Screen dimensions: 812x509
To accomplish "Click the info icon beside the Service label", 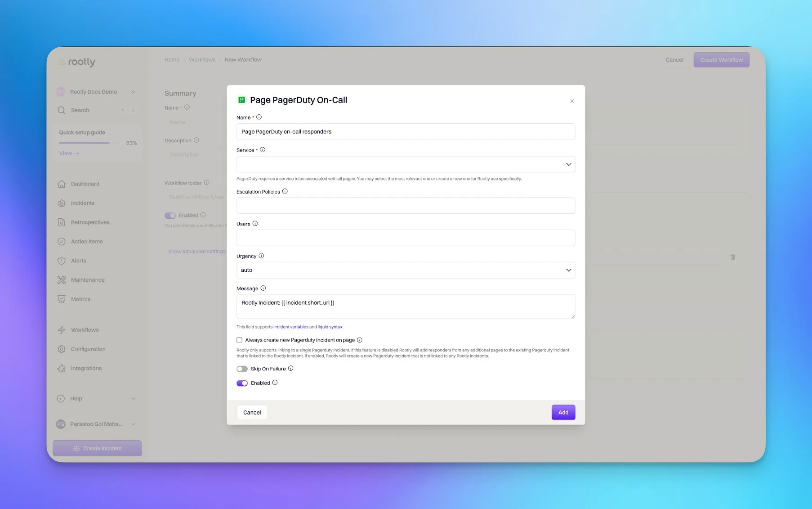I will pos(263,150).
